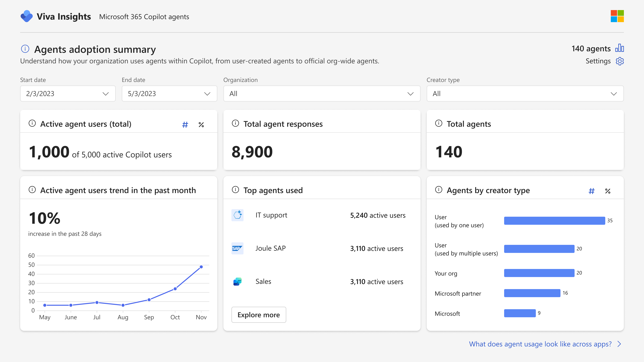Click the Sales agent name

pos(263,282)
